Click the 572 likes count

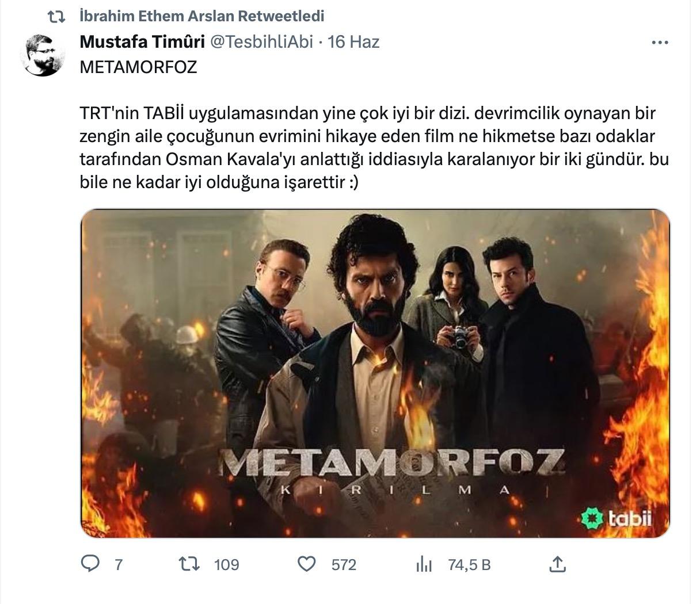pyautogui.click(x=344, y=565)
